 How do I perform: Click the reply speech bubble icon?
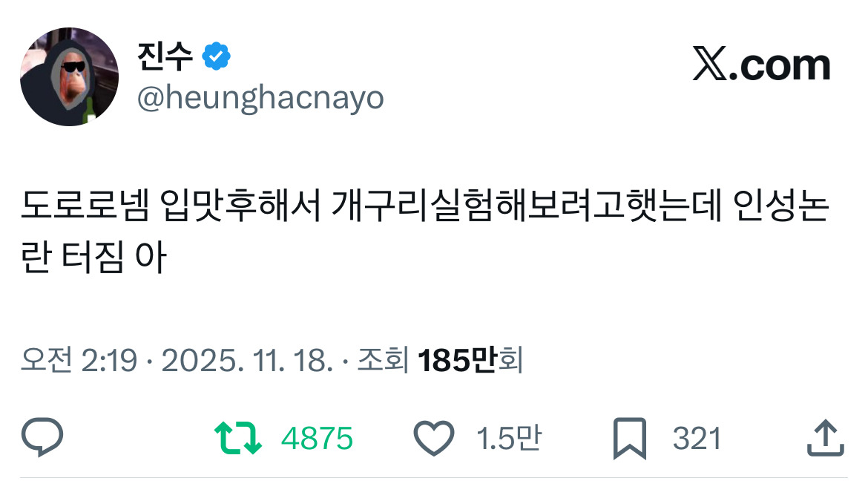coord(42,437)
